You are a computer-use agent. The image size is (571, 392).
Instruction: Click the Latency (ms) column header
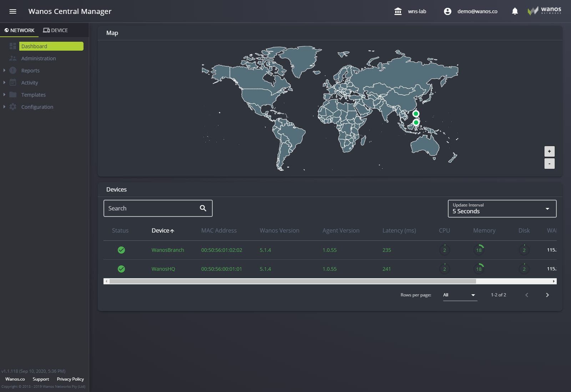(399, 231)
